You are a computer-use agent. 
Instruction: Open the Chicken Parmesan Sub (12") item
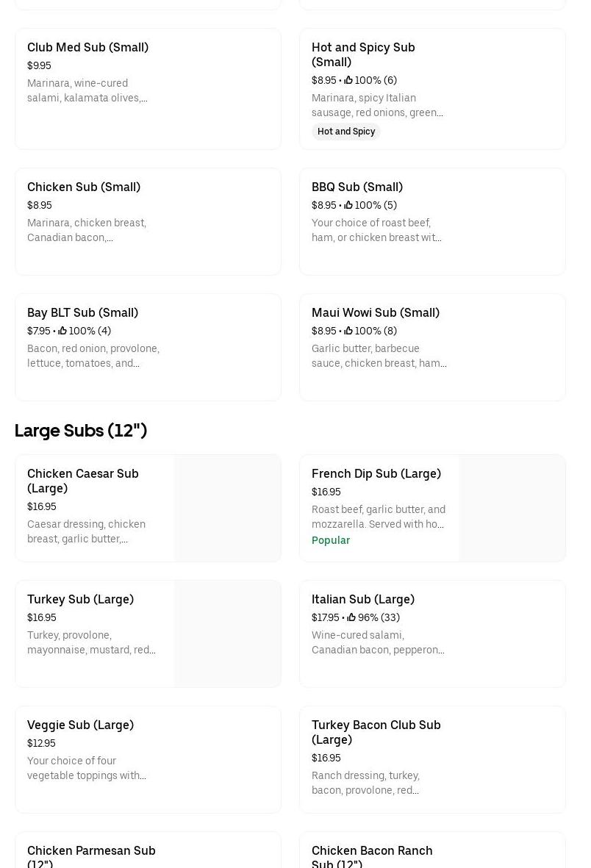coord(91,856)
